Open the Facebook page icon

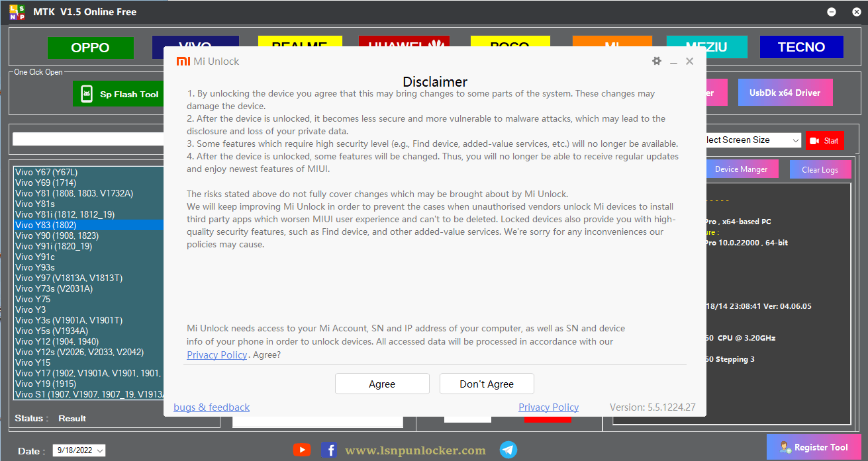pyautogui.click(x=329, y=450)
